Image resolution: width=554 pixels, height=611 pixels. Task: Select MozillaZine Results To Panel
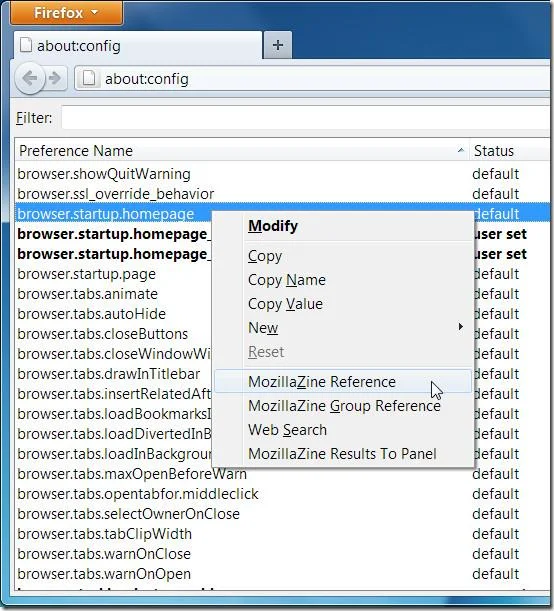pos(342,454)
